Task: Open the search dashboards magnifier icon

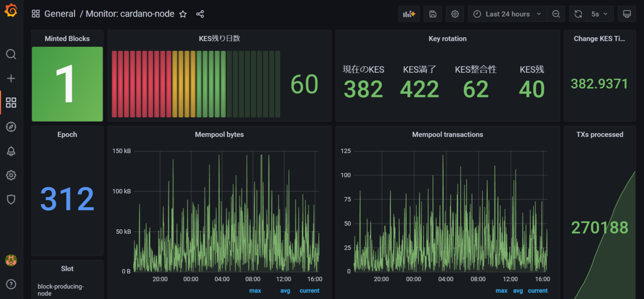Action: click(x=11, y=54)
